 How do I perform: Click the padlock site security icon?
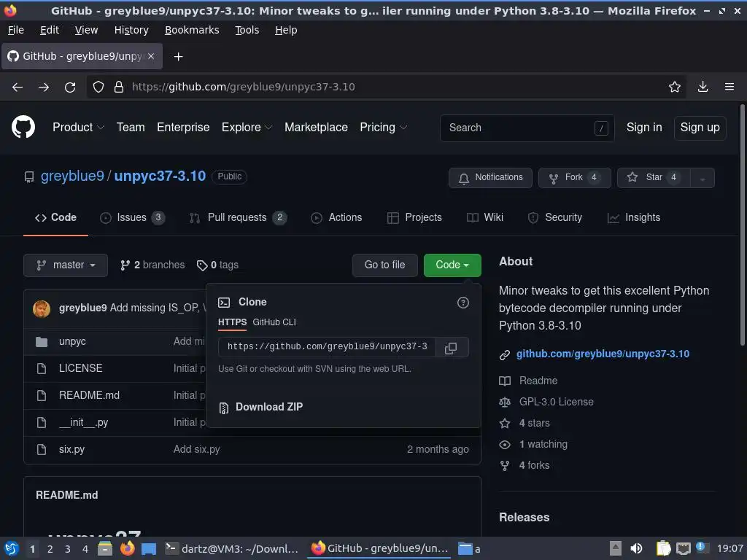pyautogui.click(x=119, y=87)
